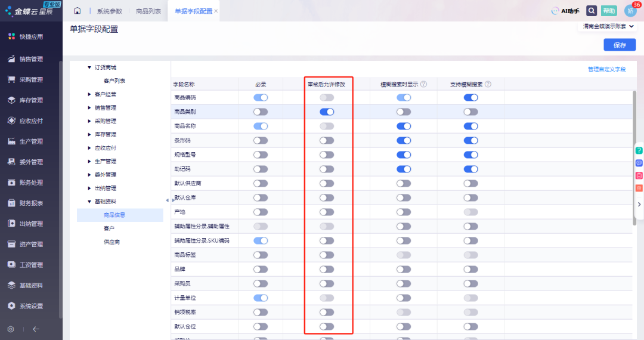Open 资产管理 sidebar module
Screen dimensions: 644x340
click(x=26, y=244)
